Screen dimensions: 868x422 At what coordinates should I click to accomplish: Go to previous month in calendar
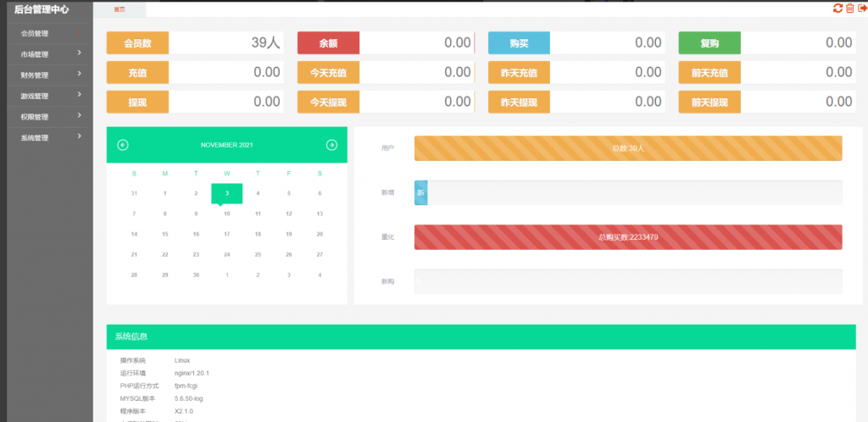123,145
